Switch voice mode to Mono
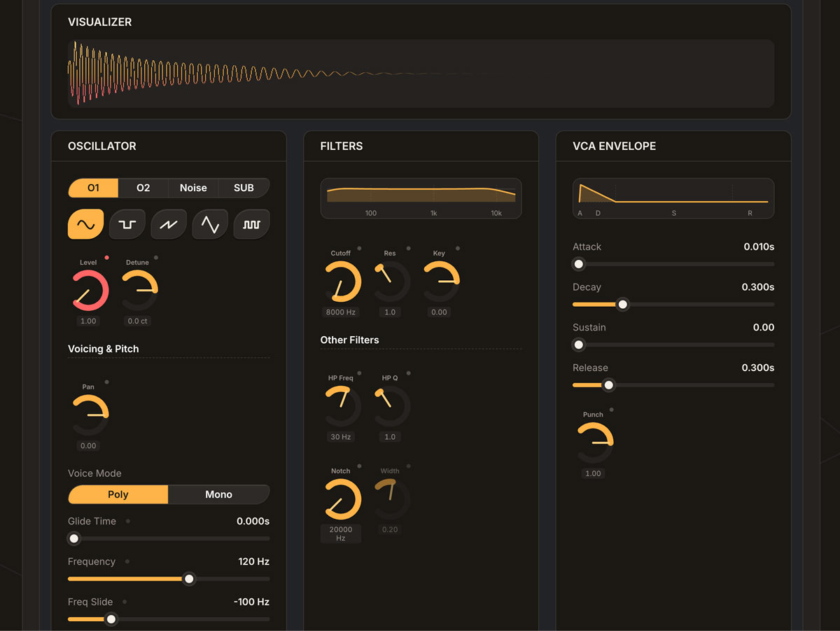This screenshot has width=840, height=631. pos(218,494)
